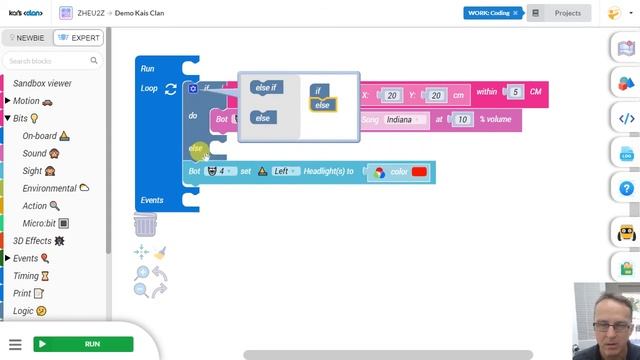
Task: Open the shapes icon in right sidebar
Action: (626, 83)
